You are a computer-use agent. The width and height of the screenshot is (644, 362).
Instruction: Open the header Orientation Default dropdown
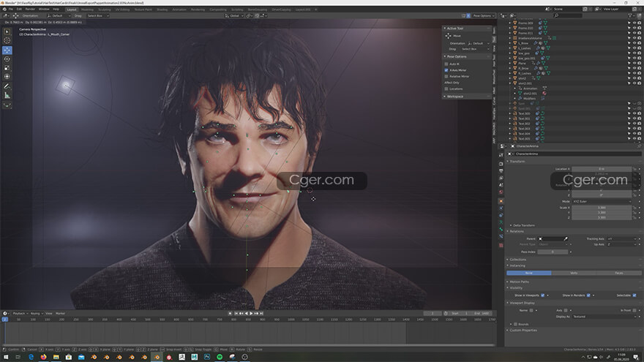(58, 15)
